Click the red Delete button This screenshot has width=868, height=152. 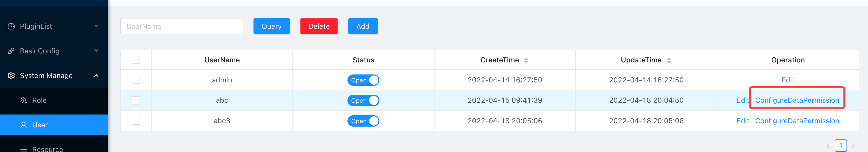(x=319, y=26)
